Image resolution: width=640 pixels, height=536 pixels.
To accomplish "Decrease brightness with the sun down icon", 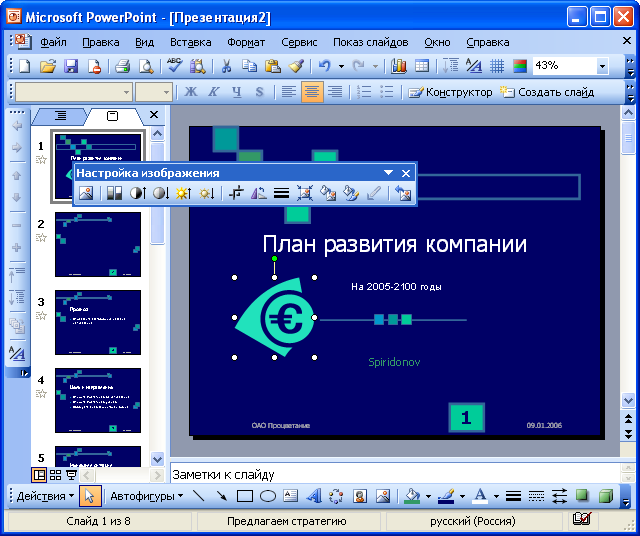I will pyautogui.click(x=207, y=193).
